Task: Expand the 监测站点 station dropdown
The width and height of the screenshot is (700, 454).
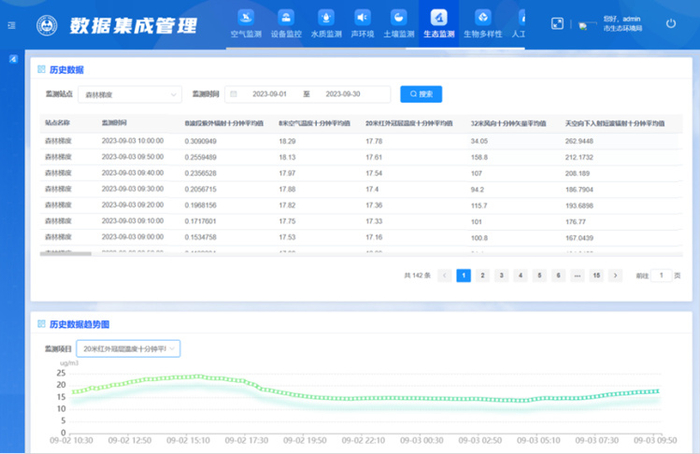Action: pyautogui.click(x=131, y=94)
